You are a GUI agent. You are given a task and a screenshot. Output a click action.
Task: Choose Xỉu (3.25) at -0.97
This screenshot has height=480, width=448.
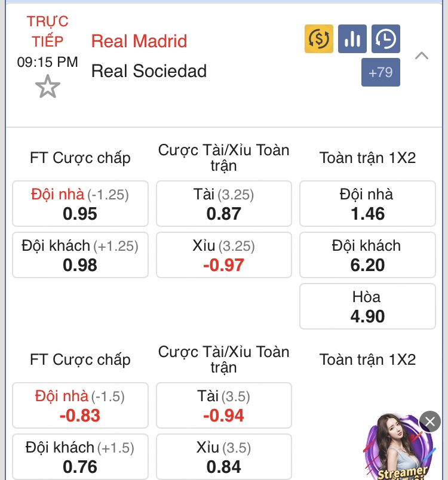click(x=224, y=255)
